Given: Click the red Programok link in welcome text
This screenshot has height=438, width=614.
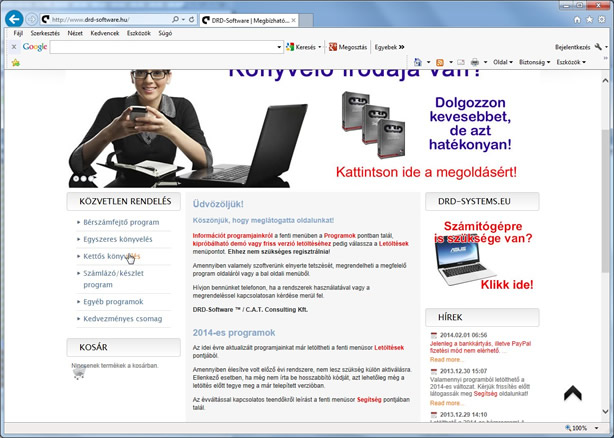Looking at the screenshot, I should pyautogui.click(x=340, y=236).
